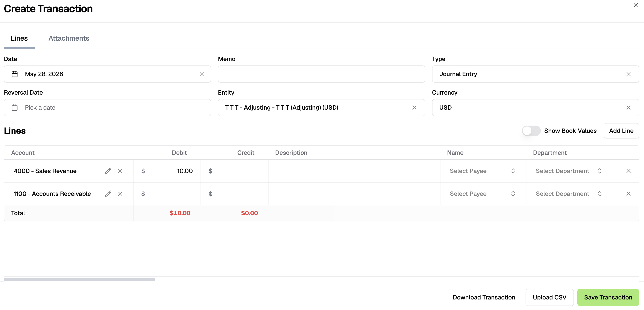Delete the Sales Revenue line row
This screenshot has height=310, width=644.
pyautogui.click(x=628, y=171)
